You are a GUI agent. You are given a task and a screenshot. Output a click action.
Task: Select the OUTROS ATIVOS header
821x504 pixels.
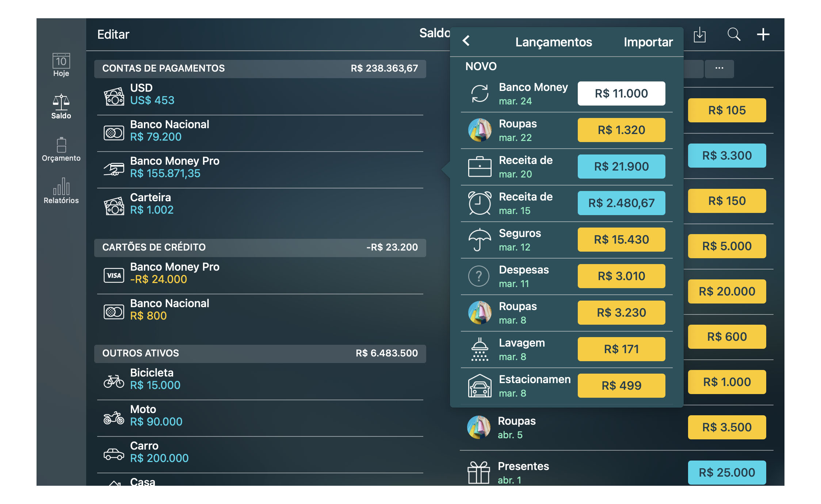tap(260, 354)
